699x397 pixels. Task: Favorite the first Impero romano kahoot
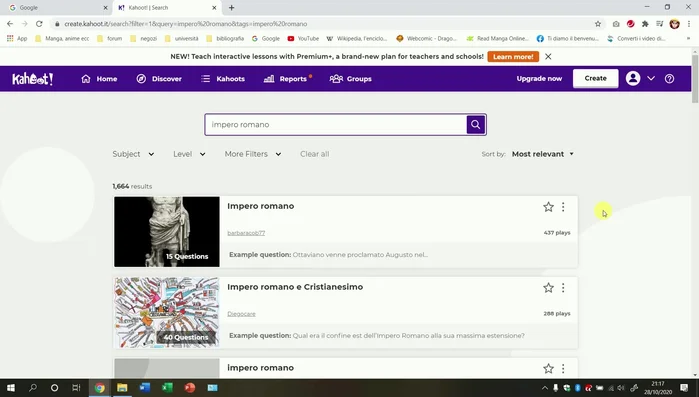tap(548, 207)
